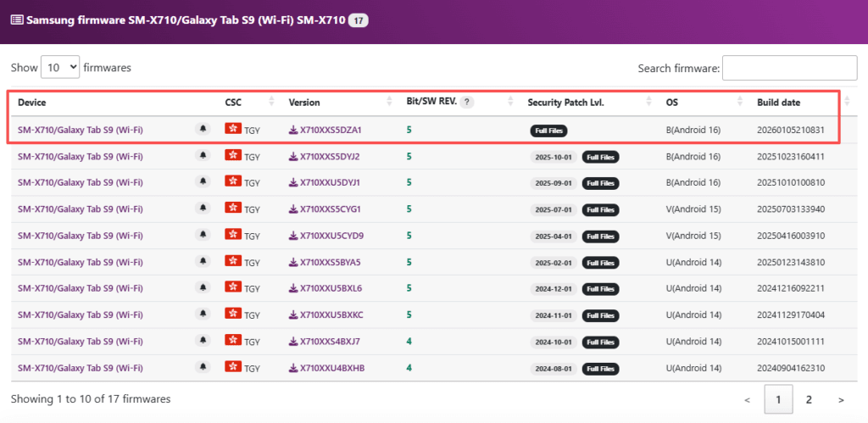
Task: Sort by Build date column arrows
Action: pyautogui.click(x=845, y=102)
